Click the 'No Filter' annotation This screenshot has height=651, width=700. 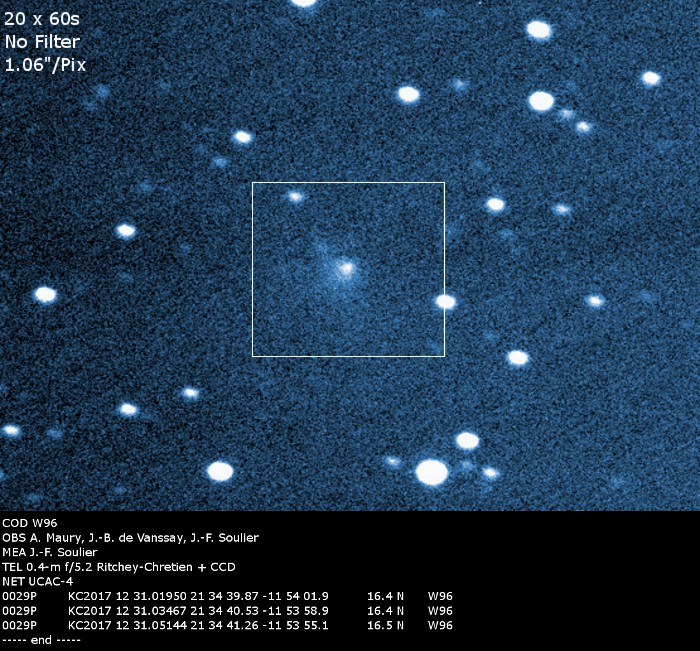point(42,42)
